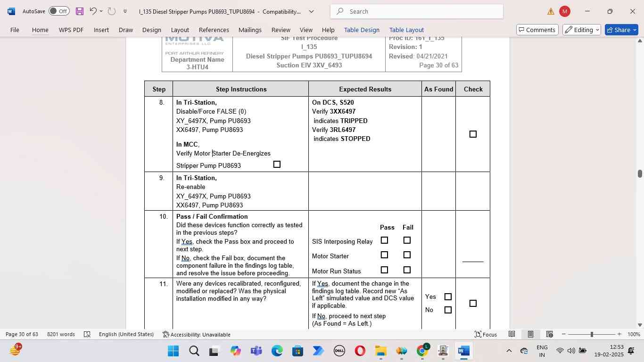Image resolution: width=644 pixels, height=362 pixels.
Task: Click the scroll down arrow of the document
Action: [x=640, y=325]
